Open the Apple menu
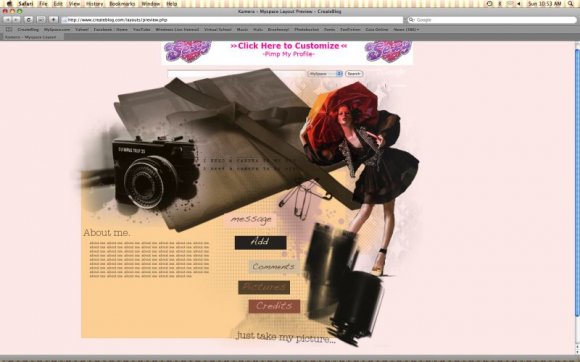Viewport: 580px width, 362px height. (x=9, y=4)
